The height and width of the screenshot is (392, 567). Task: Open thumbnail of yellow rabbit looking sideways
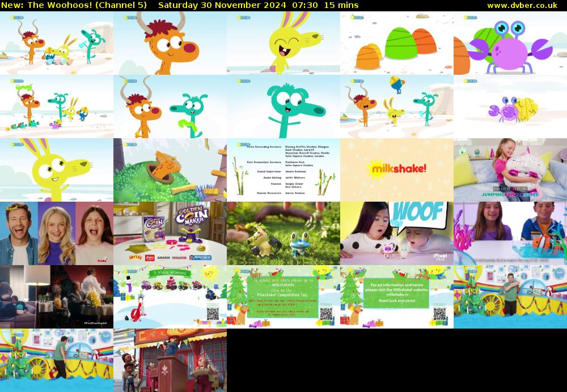(56, 170)
